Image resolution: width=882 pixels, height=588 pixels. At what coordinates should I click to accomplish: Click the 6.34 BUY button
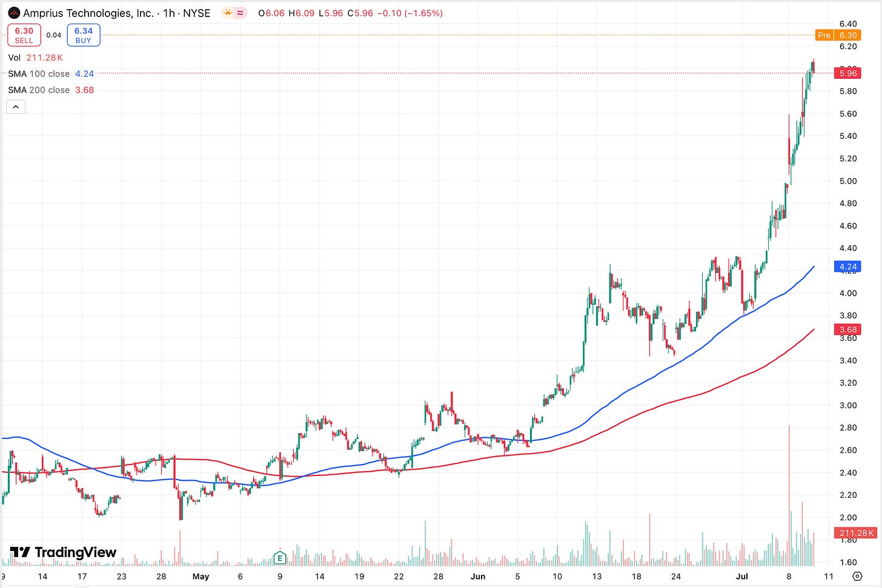click(84, 35)
